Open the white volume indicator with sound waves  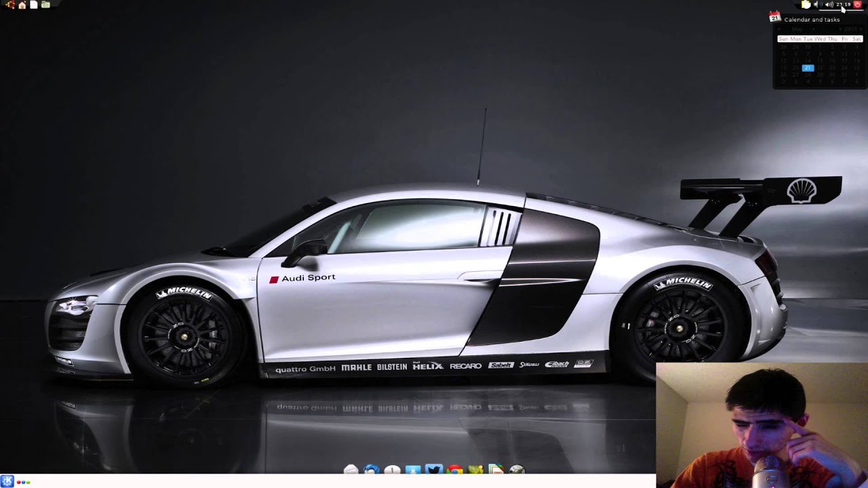[829, 5]
